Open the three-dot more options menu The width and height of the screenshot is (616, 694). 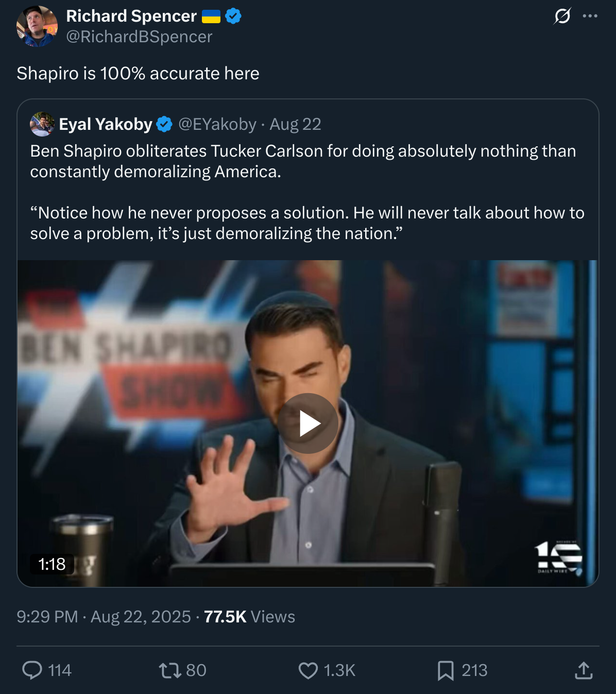click(x=590, y=16)
